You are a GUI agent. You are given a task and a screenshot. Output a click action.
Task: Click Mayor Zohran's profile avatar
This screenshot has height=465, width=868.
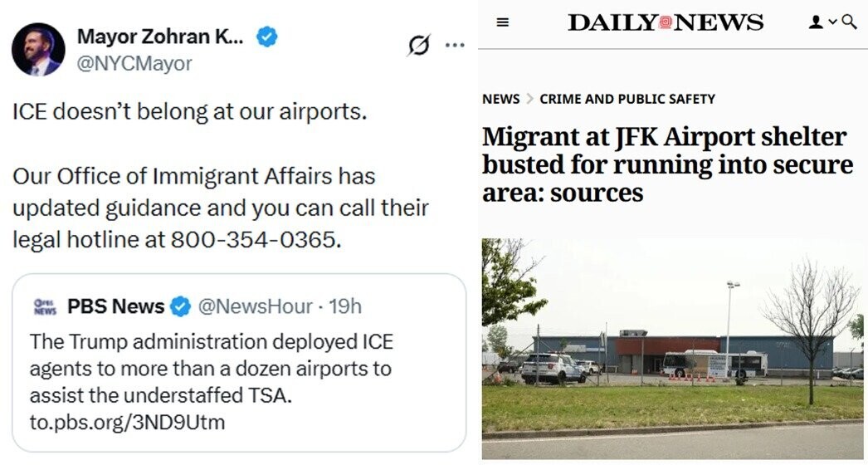tap(38, 50)
